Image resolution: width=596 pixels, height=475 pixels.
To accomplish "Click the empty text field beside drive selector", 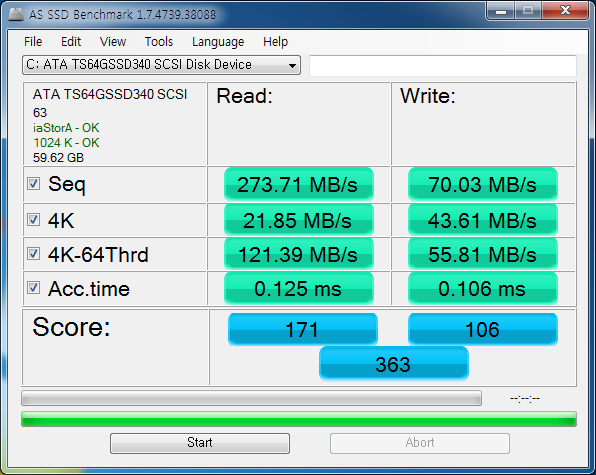I will tap(443, 65).
